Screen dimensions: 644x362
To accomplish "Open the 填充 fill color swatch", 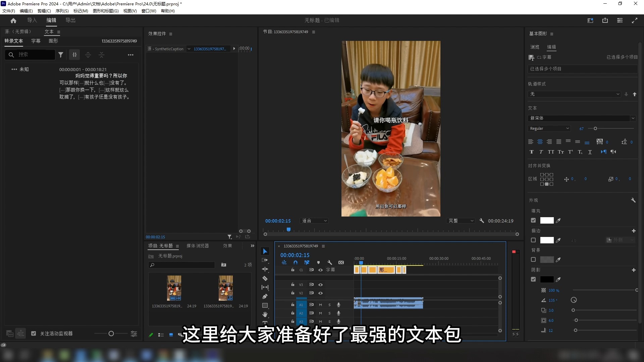I will 547,220.
